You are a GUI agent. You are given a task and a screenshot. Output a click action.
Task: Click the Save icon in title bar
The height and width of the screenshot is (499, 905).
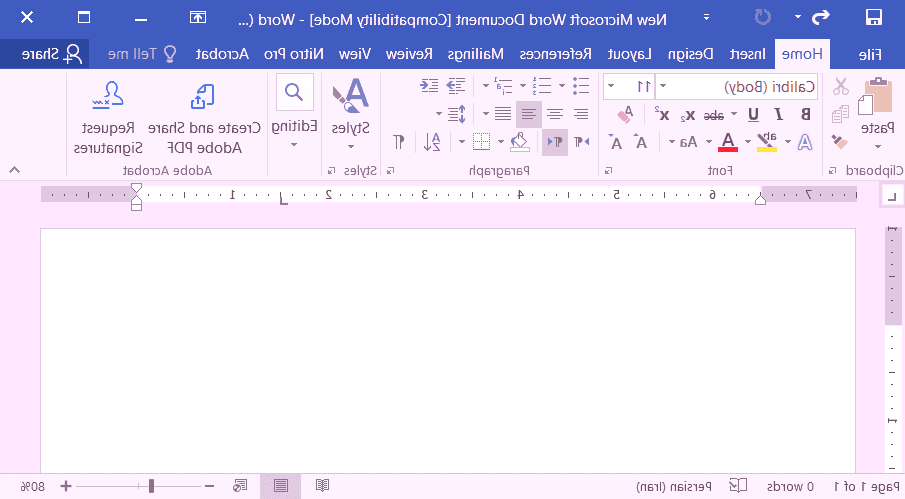pos(873,17)
